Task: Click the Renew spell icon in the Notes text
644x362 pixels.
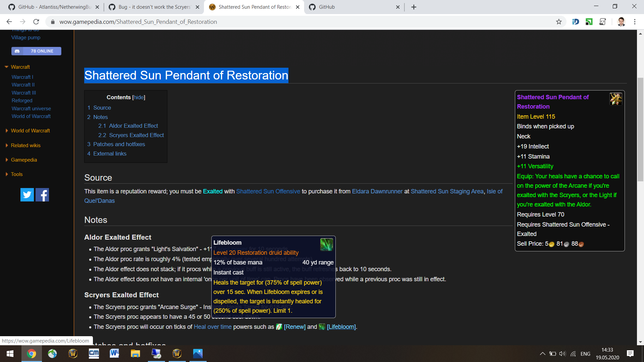Action: coord(279,327)
